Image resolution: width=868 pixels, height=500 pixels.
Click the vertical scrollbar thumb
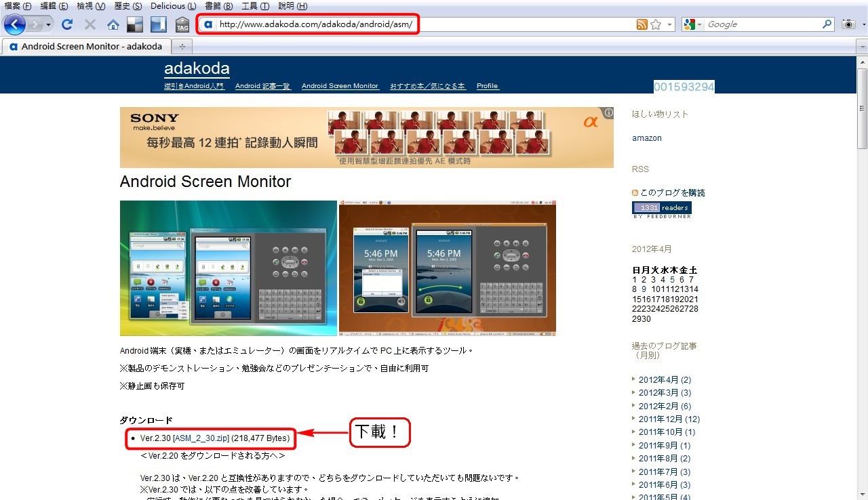pyautogui.click(x=862, y=108)
